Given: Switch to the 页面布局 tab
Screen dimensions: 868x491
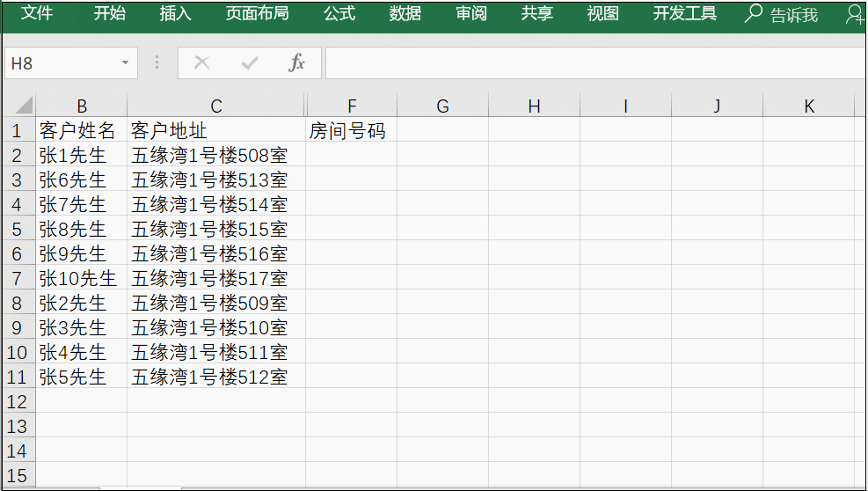Looking at the screenshot, I should (x=258, y=13).
